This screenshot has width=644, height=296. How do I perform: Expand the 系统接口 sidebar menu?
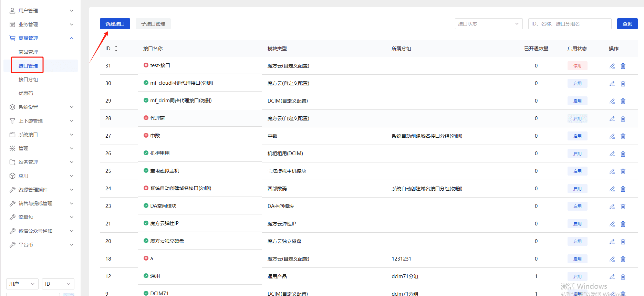click(41, 135)
